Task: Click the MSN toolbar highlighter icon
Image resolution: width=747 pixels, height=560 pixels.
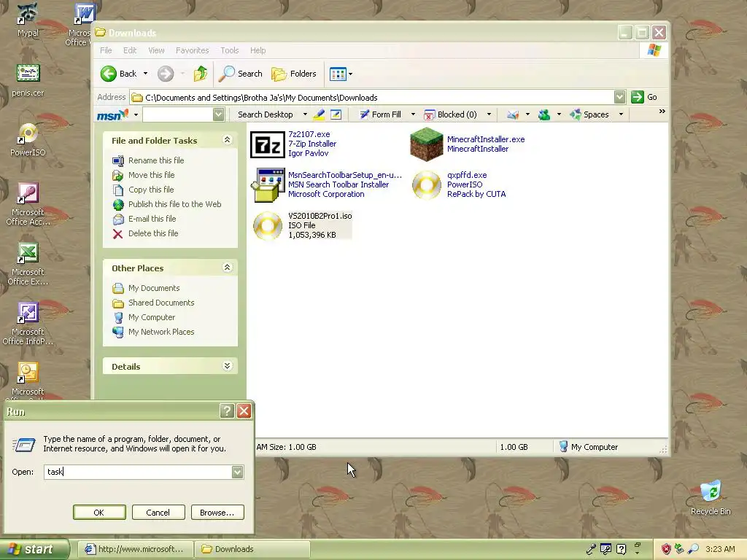Action: coord(319,114)
